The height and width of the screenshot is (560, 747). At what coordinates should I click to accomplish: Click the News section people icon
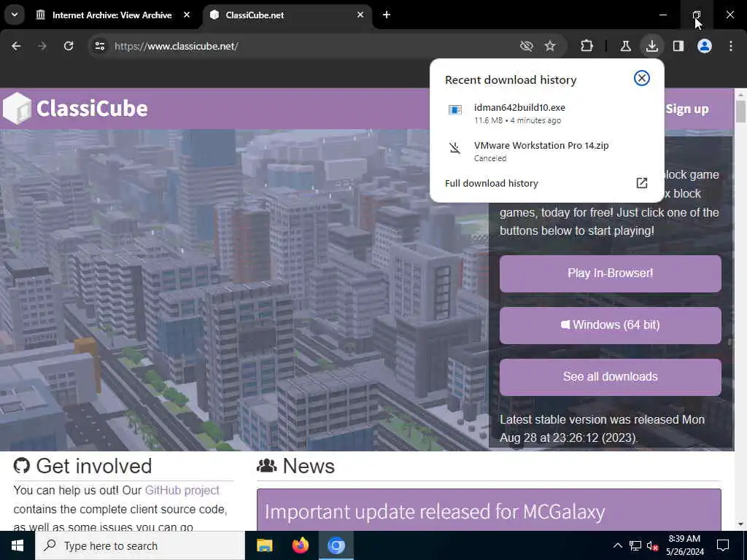pos(267,466)
